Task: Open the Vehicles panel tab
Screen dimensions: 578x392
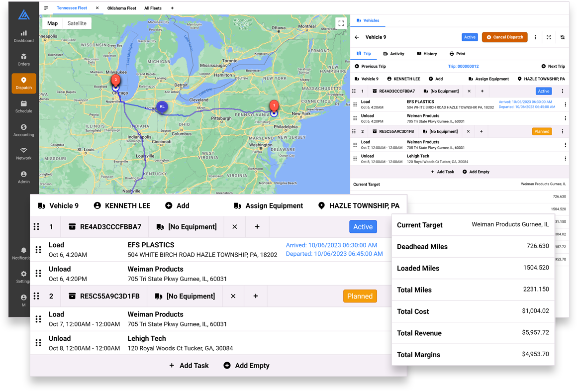Action: (x=368, y=21)
